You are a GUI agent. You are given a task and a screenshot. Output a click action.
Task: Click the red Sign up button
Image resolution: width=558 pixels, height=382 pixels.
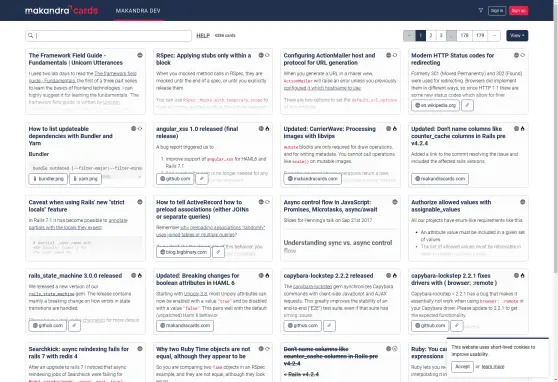(518, 11)
